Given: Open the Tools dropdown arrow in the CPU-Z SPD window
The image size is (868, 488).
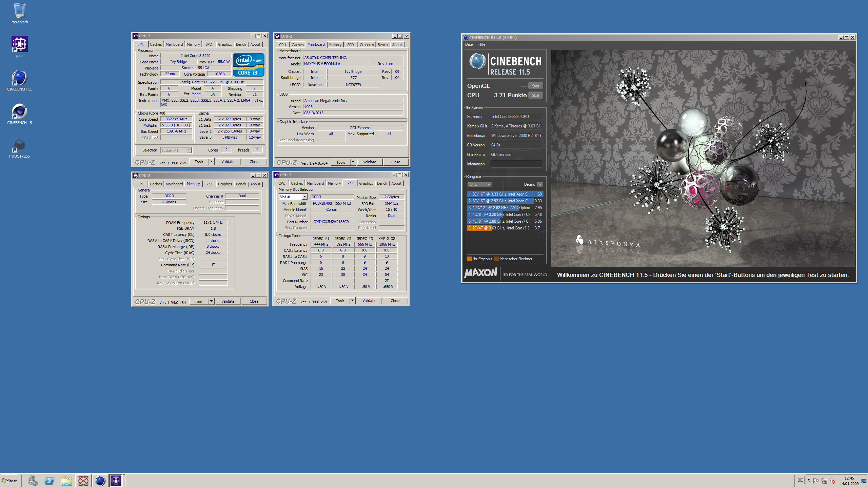Looking at the screenshot, I should (352, 301).
